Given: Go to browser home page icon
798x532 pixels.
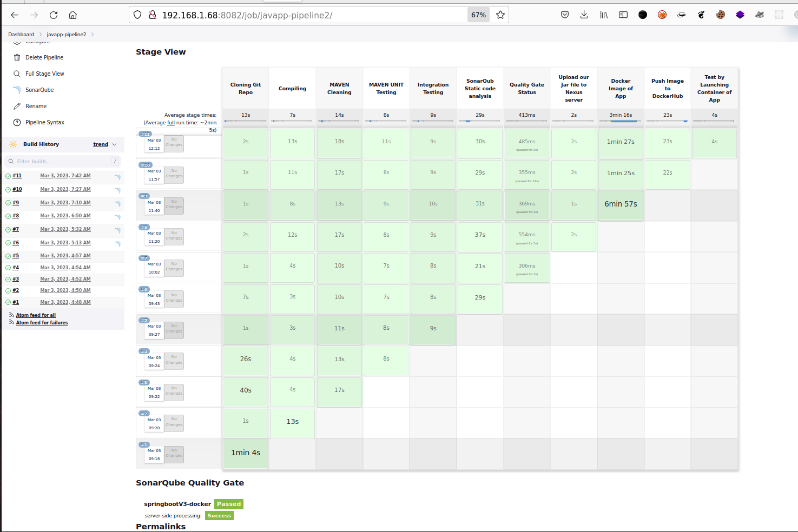Looking at the screenshot, I should (73, 15).
